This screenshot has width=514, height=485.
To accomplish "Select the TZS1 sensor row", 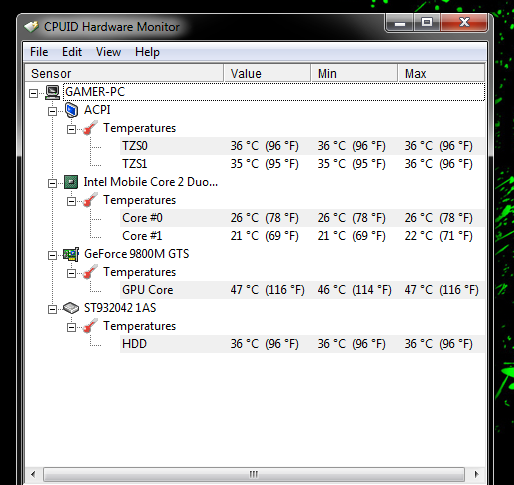I will (x=302, y=164).
